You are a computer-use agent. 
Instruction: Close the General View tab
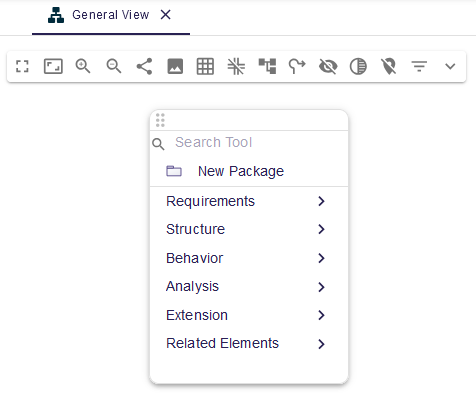(x=166, y=15)
